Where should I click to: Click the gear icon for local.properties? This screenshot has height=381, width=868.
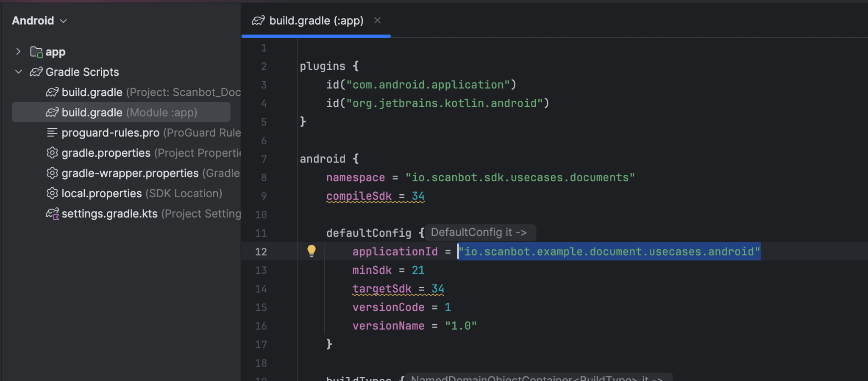[x=52, y=193]
